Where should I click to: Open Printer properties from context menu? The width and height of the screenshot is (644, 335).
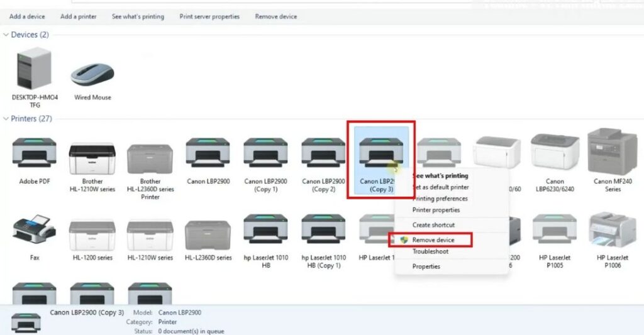pos(436,210)
